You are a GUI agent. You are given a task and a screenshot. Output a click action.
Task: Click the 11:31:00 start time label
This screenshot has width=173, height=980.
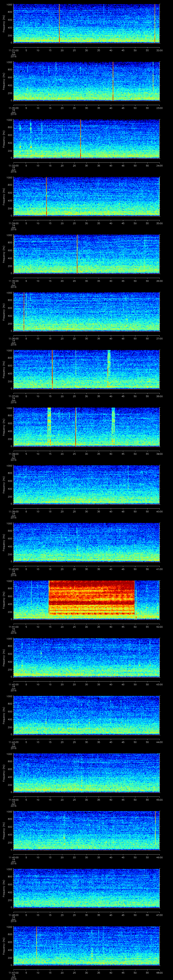point(14,50)
